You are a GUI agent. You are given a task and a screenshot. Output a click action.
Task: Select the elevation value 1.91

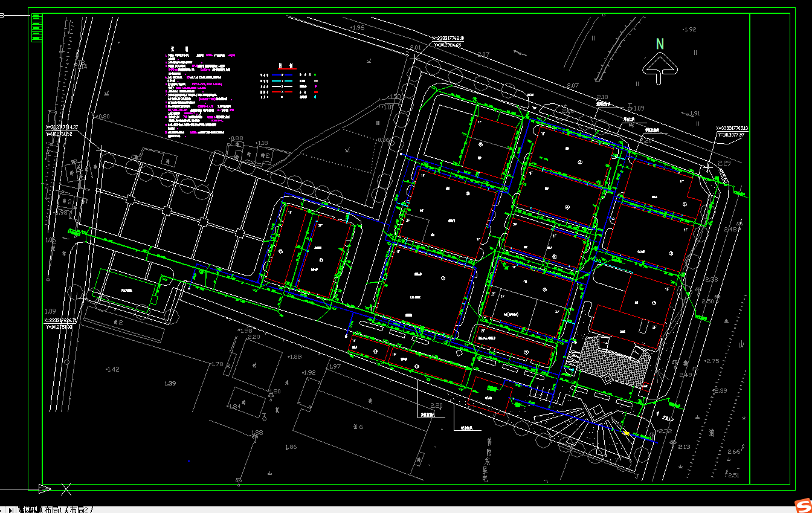point(695,113)
